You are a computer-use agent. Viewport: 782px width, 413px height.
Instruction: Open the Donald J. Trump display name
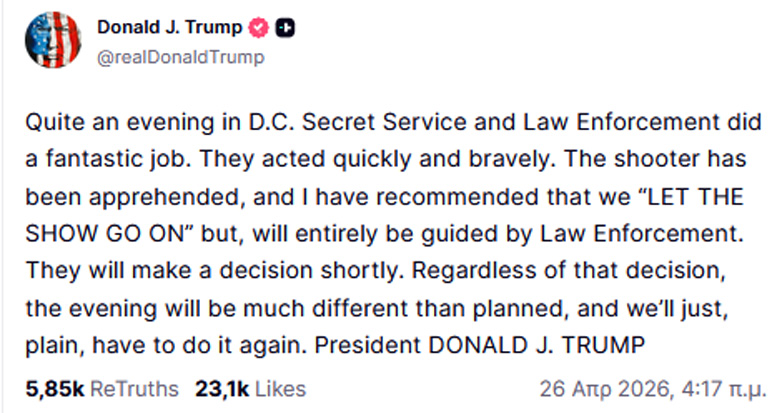click(x=169, y=29)
